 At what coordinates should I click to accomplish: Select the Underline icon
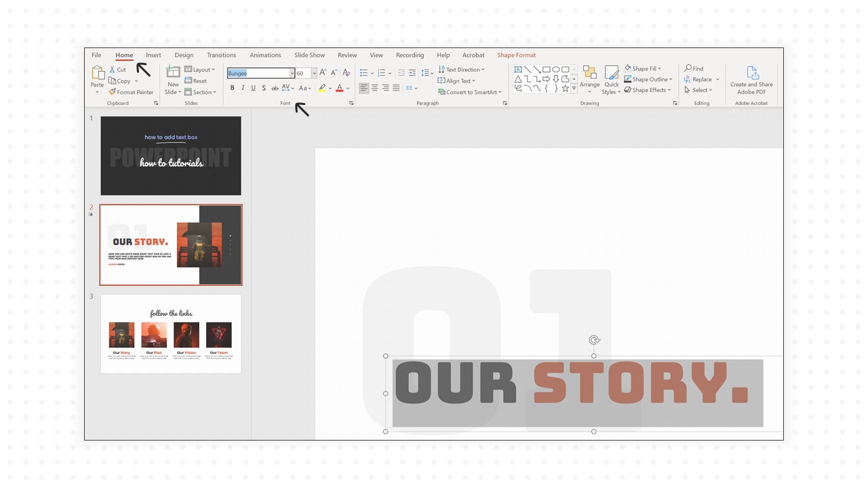[253, 88]
